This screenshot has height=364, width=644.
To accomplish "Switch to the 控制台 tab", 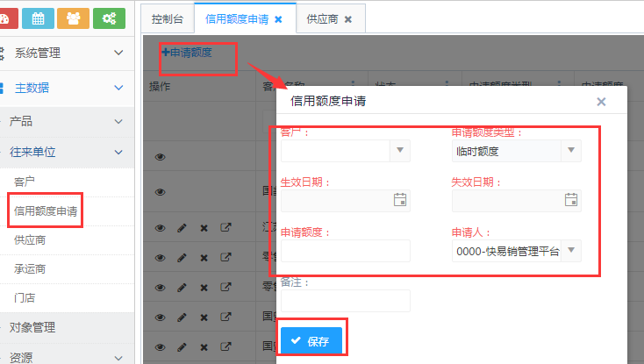I will pyautogui.click(x=167, y=18).
